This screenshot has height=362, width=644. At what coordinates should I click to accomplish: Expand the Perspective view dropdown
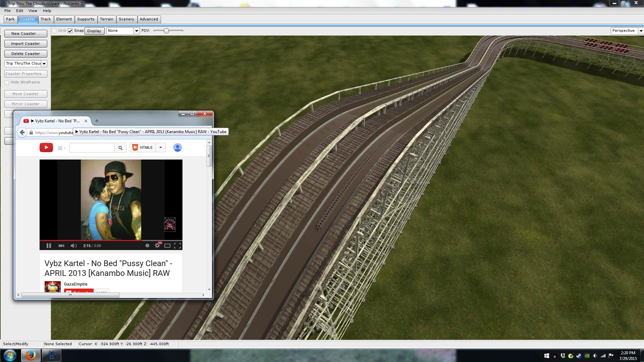point(641,31)
